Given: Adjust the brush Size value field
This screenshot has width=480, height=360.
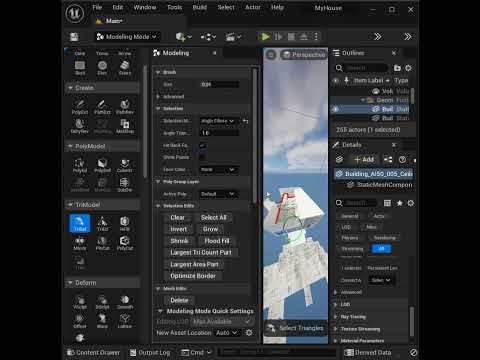Looking at the screenshot, I should (219, 84).
